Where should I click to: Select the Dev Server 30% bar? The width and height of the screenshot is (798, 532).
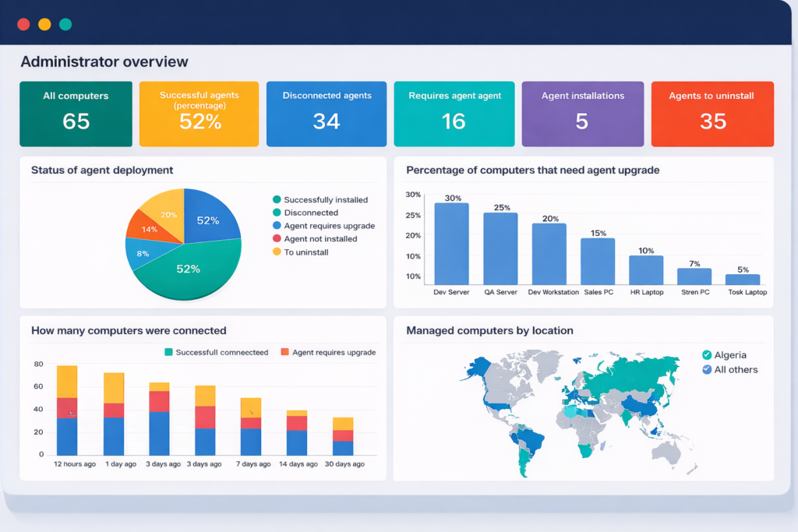[x=451, y=244]
